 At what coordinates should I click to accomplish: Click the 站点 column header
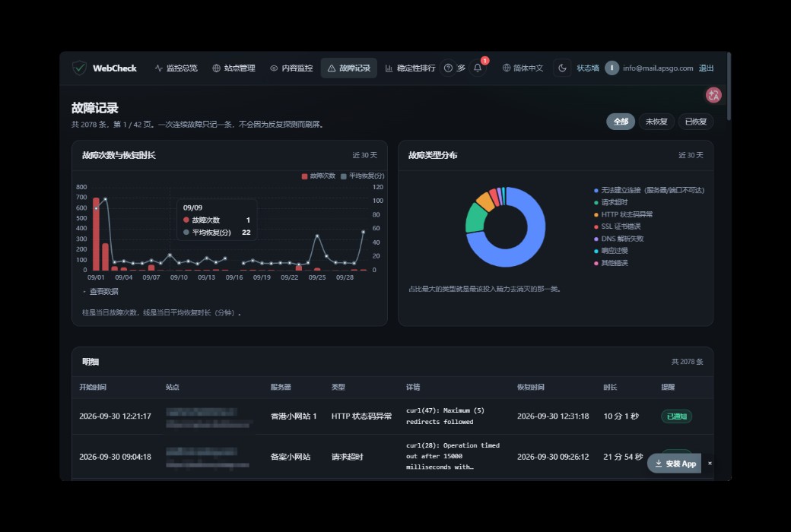[x=173, y=388]
